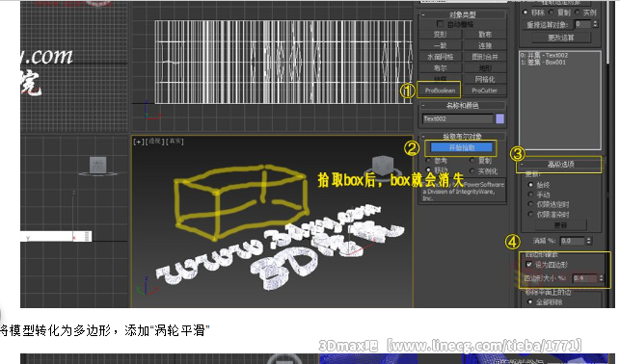Click the ProBoolean compound object button
Screen dimensions: 620x364
coord(440,91)
